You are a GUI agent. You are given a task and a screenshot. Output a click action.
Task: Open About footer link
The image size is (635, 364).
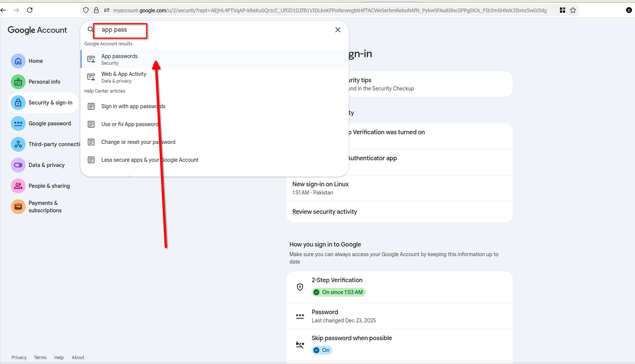pyautogui.click(x=78, y=357)
